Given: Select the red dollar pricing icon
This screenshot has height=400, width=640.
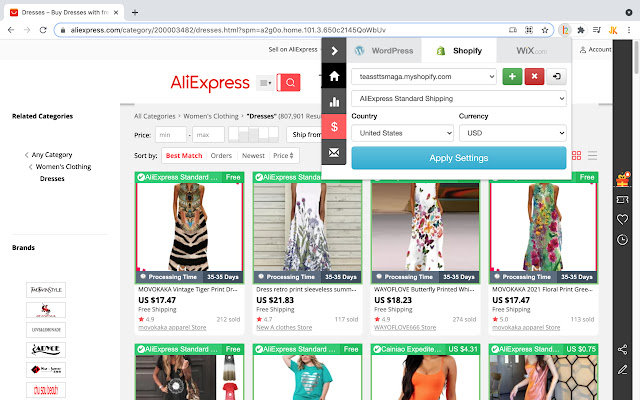Looking at the screenshot, I should pos(334,127).
